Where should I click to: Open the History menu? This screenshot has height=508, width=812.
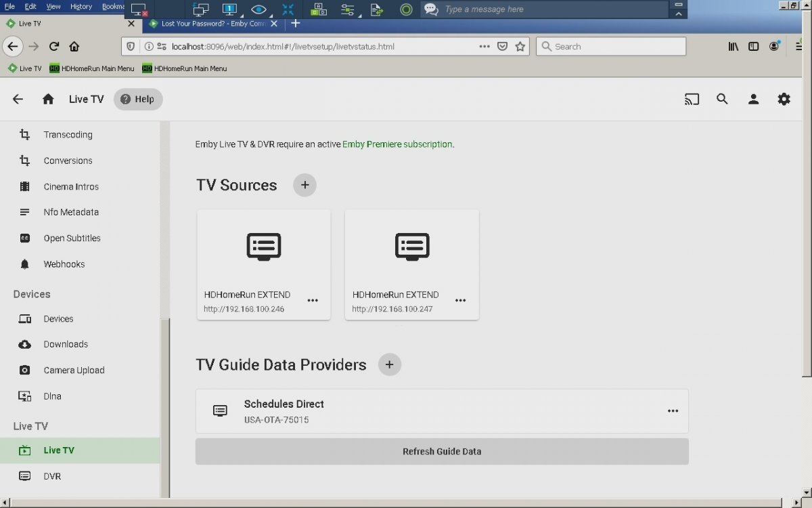click(x=81, y=6)
